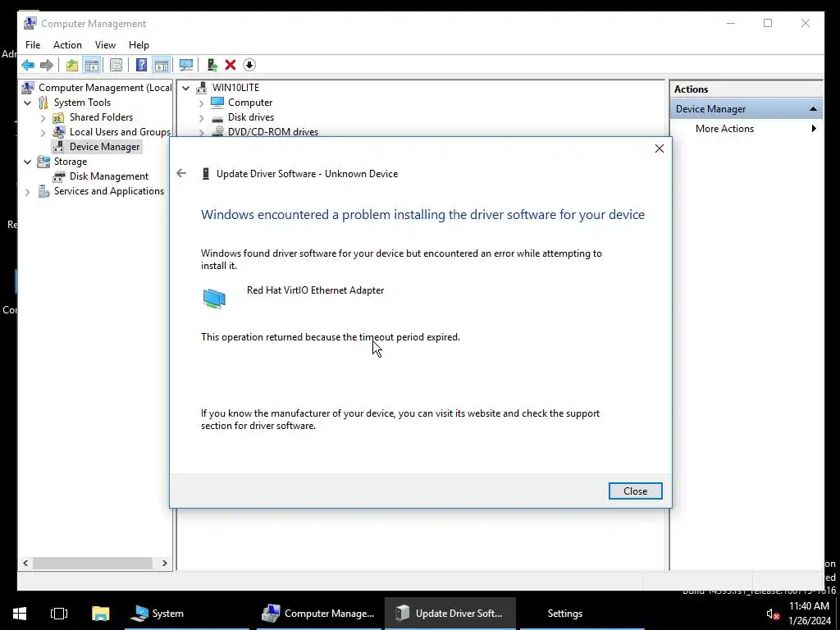The width and height of the screenshot is (840, 630).
Task: Open the Help menu
Action: click(x=139, y=45)
